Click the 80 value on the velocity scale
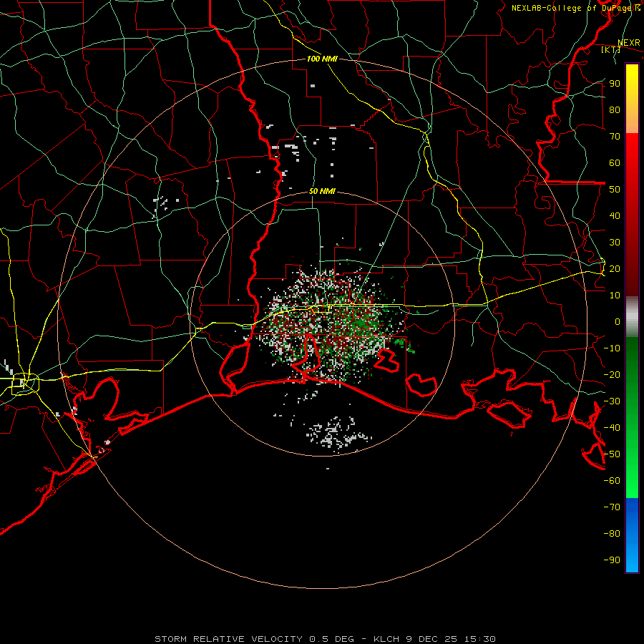644x644 pixels. click(615, 110)
